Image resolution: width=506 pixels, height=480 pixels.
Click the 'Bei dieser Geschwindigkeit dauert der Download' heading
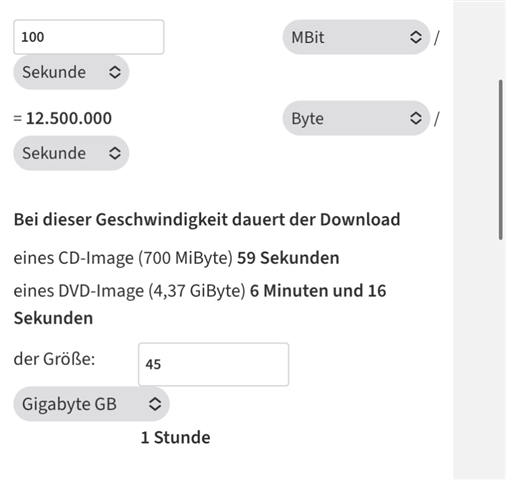[207, 219]
